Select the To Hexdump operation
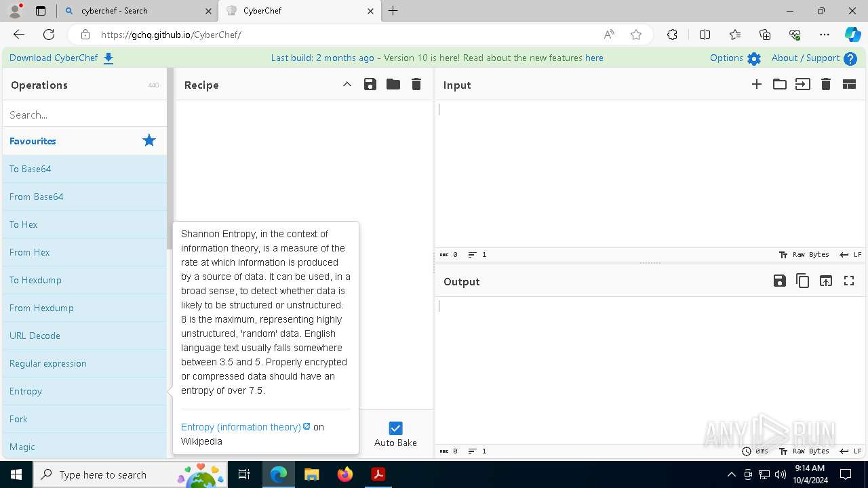The height and width of the screenshot is (488, 868). [x=85, y=280]
